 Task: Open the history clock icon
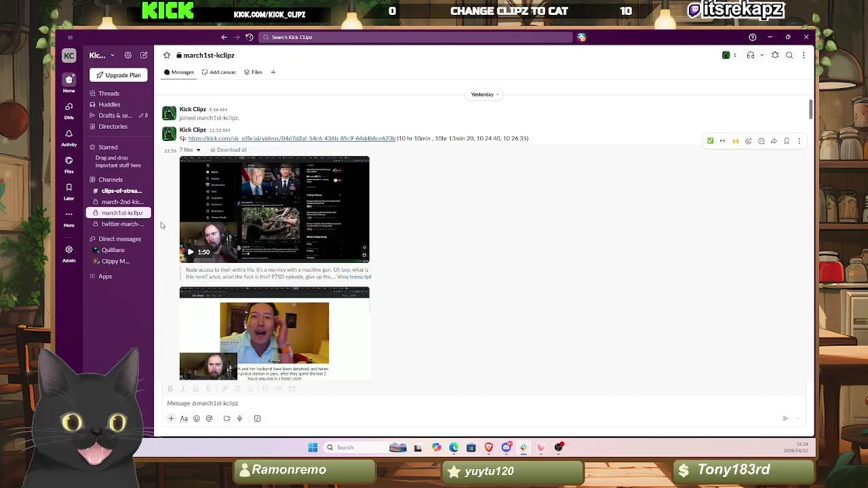tap(250, 37)
